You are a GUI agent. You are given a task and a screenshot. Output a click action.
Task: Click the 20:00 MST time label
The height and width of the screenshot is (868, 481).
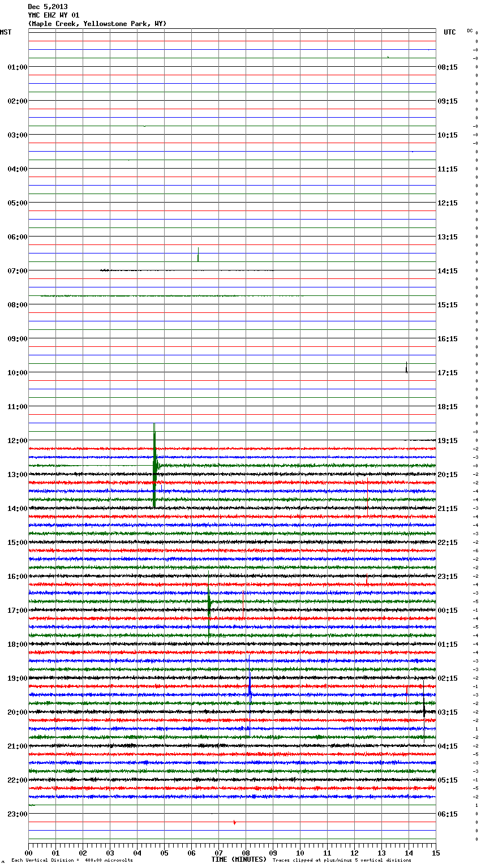(x=17, y=712)
